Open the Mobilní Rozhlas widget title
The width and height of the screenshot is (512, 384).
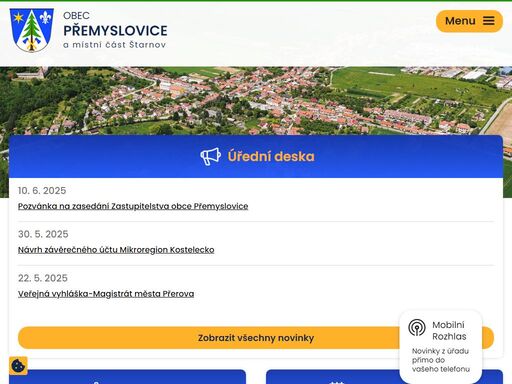449,331
